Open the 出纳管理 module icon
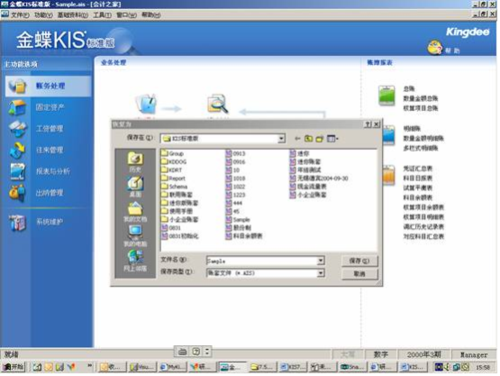The height and width of the screenshot is (376, 500). tap(17, 193)
